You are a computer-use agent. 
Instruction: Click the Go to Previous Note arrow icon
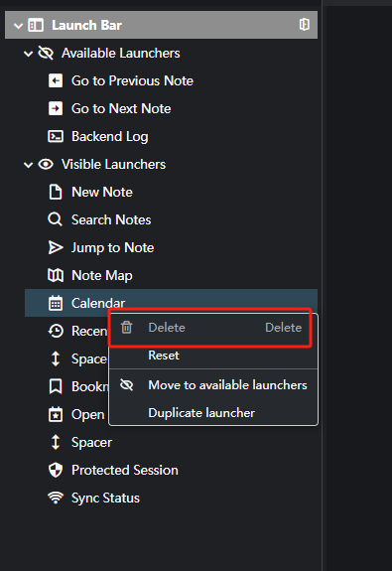point(56,80)
